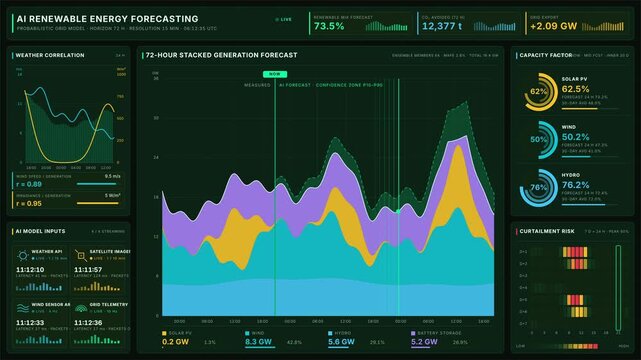Click the +2.09 GW grid export value

pos(554,27)
